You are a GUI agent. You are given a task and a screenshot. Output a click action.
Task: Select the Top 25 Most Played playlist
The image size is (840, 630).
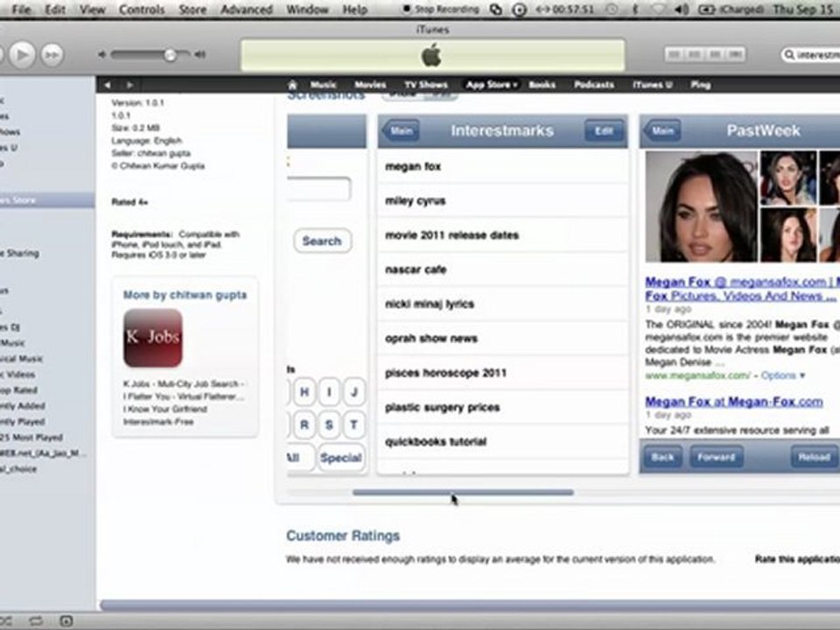[31, 437]
